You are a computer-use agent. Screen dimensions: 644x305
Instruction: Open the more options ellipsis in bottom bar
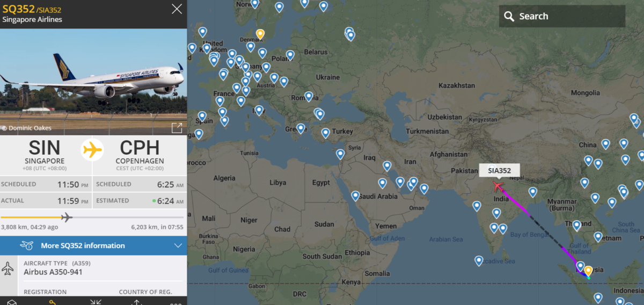(x=175, y=303)
